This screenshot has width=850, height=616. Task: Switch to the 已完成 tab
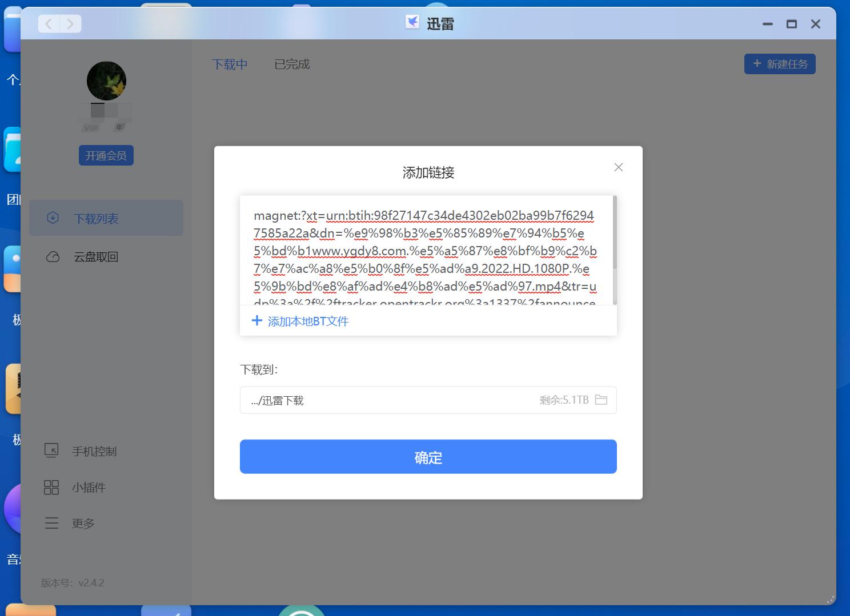pyautogui.click(x=291, y=65)
